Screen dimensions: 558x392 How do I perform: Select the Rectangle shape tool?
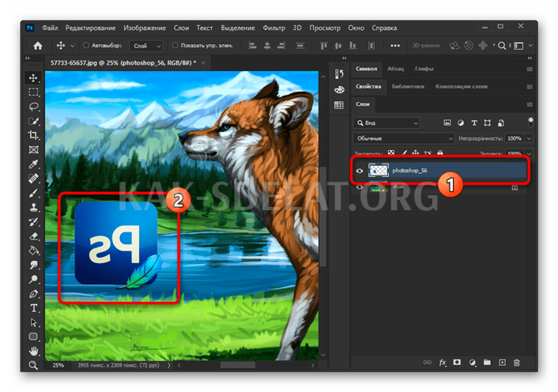[33, 337]
